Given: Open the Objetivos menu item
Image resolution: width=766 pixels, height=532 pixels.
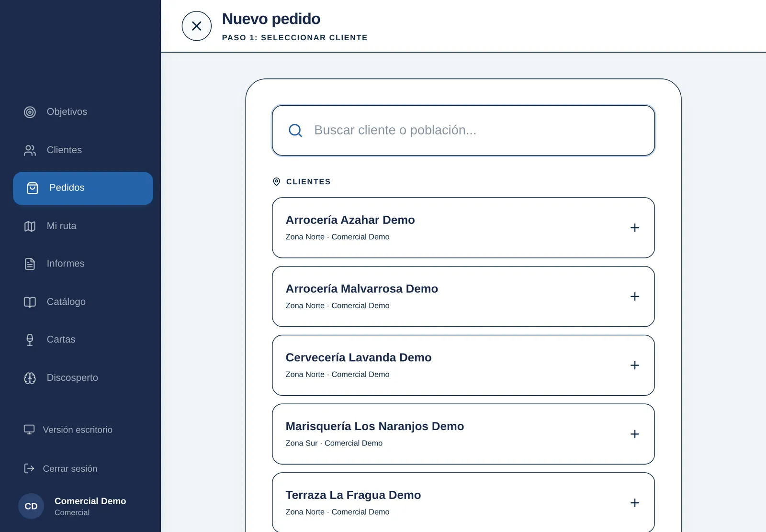Looking at the screenshot, I should click(83, 112).
